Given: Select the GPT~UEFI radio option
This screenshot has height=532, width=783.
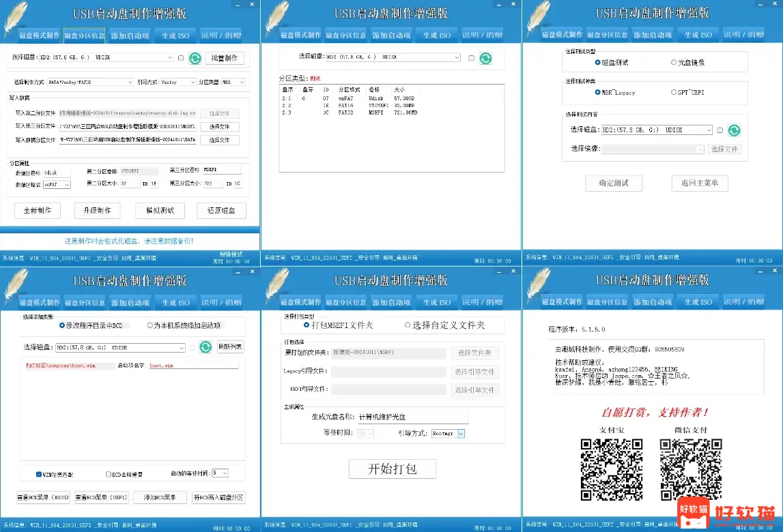Looking at the screenshot, I should (x=674, y=92).
